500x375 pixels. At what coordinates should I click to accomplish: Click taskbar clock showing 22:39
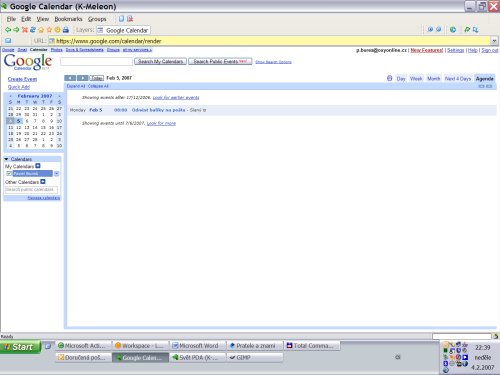(x=482, y=348)
